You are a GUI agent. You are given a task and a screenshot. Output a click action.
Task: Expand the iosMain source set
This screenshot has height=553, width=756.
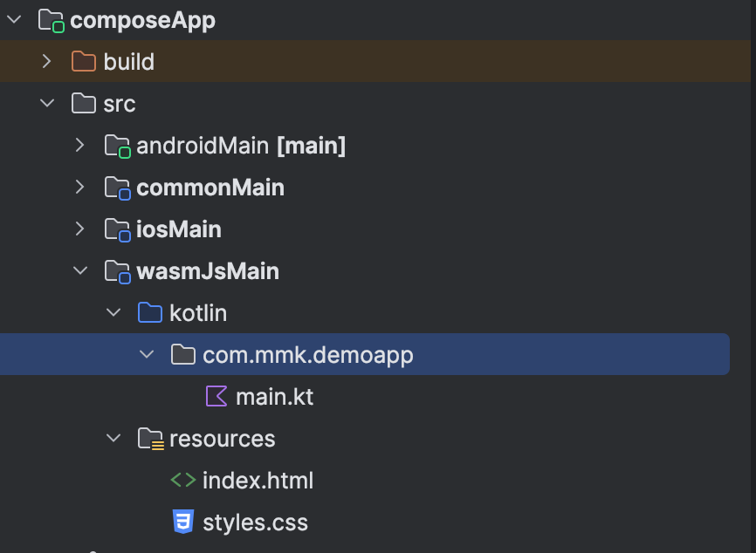click(79, 229)
